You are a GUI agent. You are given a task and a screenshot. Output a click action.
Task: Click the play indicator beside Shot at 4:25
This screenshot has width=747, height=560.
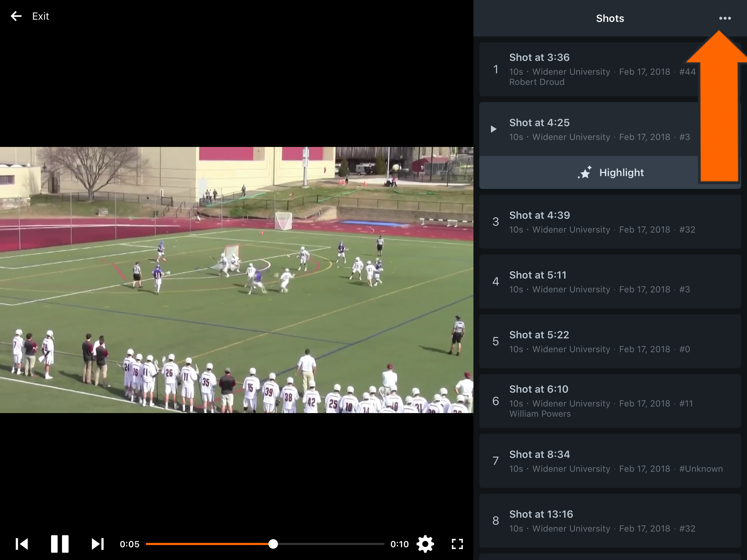494,129
